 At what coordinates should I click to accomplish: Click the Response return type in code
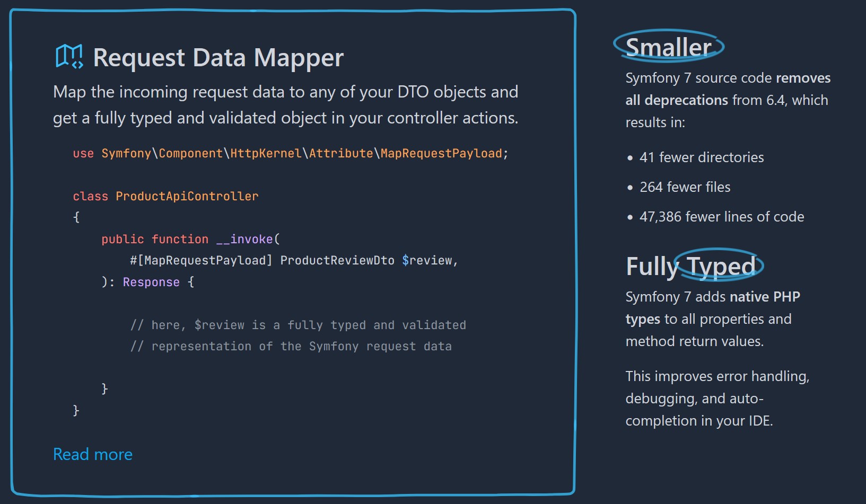click(151, 282)
